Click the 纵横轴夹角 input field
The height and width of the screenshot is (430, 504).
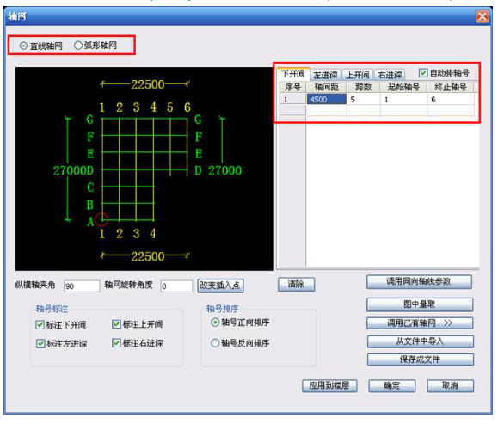click(x=82, y=286)
